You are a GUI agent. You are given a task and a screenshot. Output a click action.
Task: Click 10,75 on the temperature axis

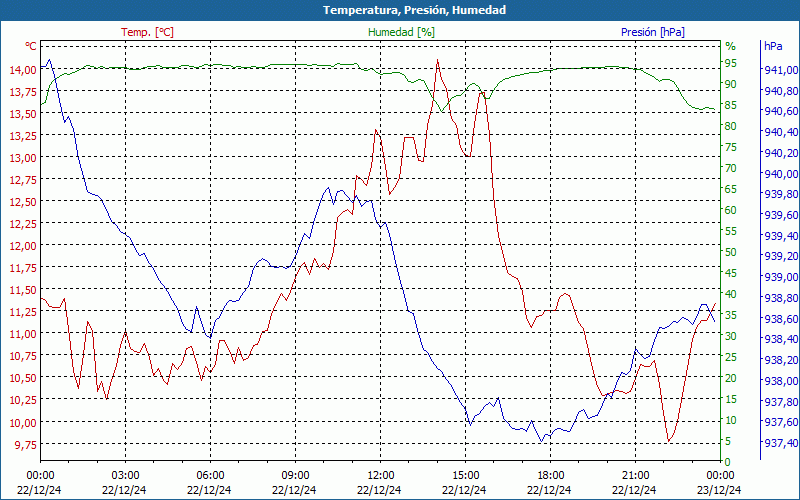click(x=23, y=356)
